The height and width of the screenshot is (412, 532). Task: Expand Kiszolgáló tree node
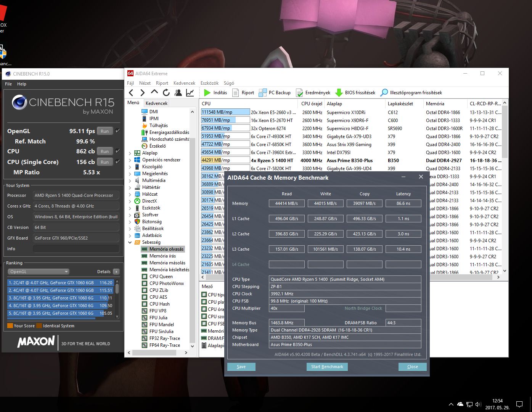click(x=130, y=167)
